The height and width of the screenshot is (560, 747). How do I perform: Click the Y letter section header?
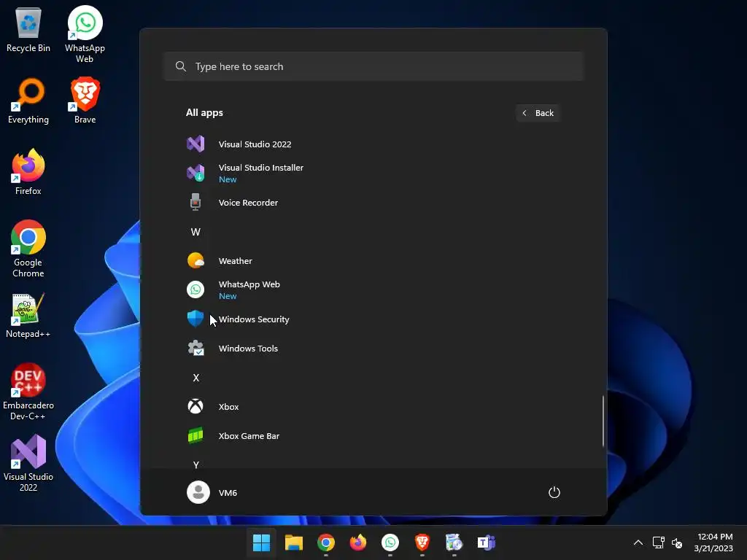196,464
